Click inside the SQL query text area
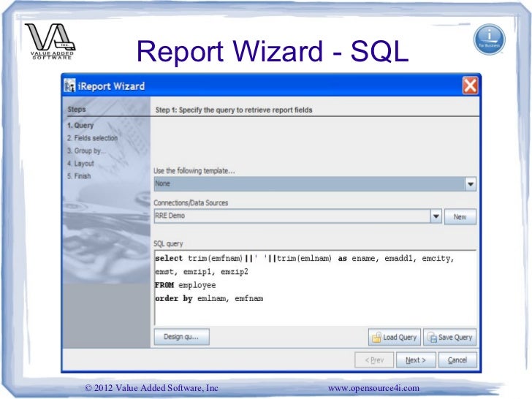Image resolution: width=532 pixels, height=399 pixels. 315,289
